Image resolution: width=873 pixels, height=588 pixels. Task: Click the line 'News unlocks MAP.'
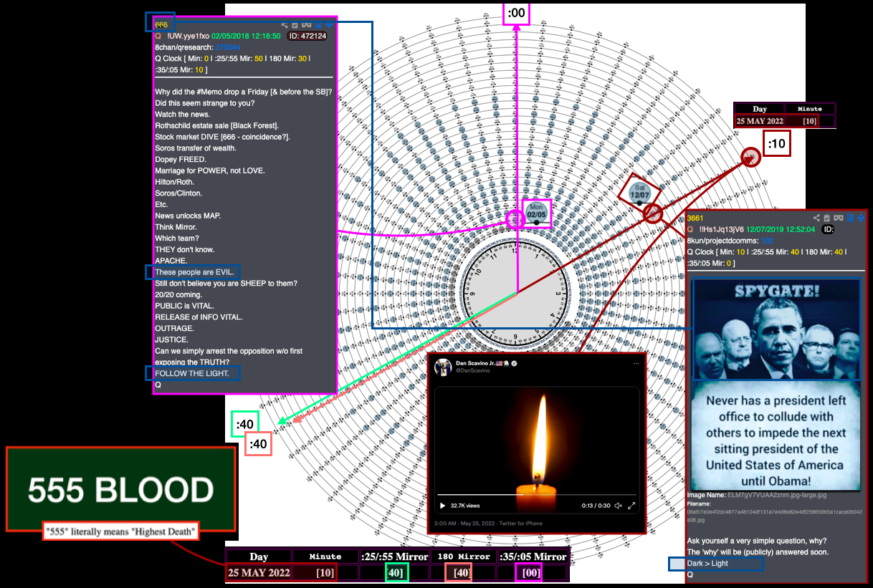click(187, 216)
